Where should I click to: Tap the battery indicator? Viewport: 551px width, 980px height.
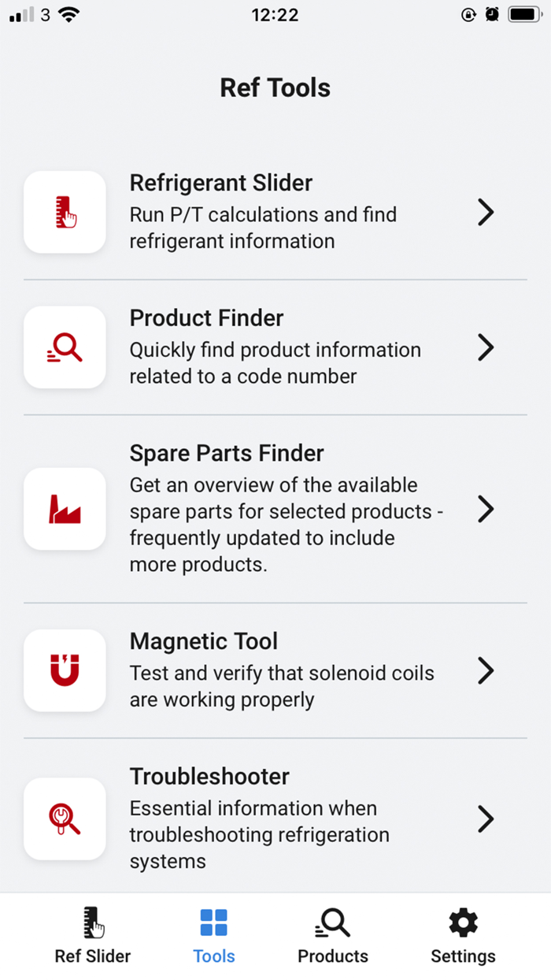click(x=524, y=13)
